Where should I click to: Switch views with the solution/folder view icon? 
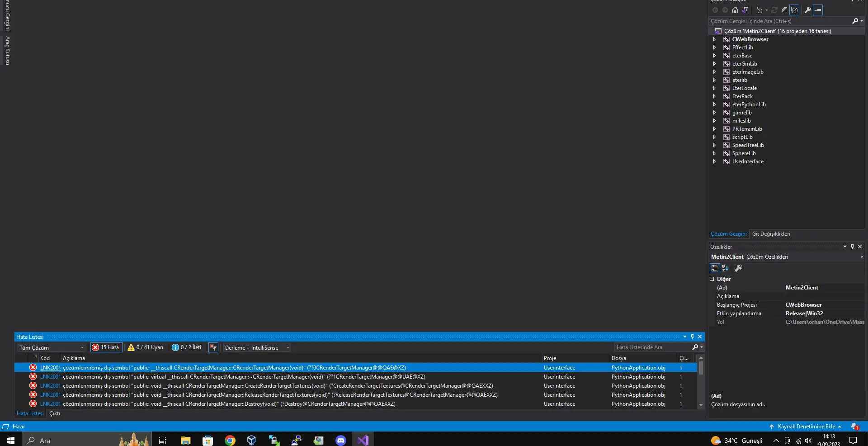pos(745,10)
